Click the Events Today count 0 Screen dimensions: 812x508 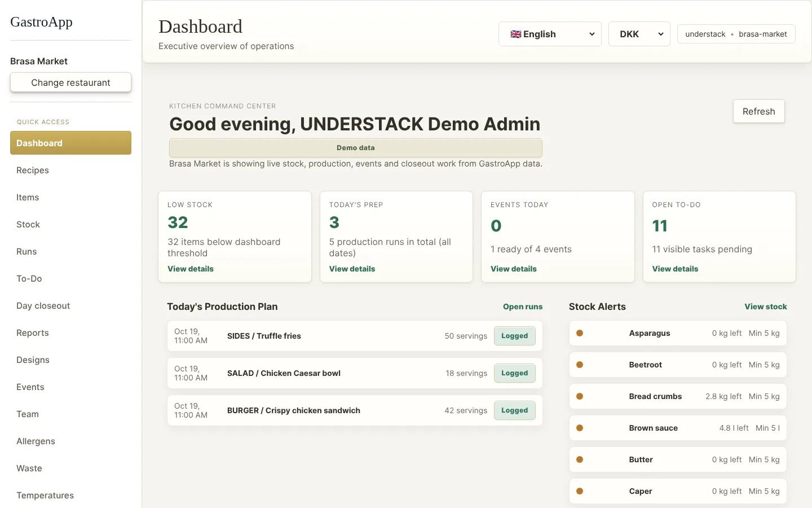click(x=496, y=226)
